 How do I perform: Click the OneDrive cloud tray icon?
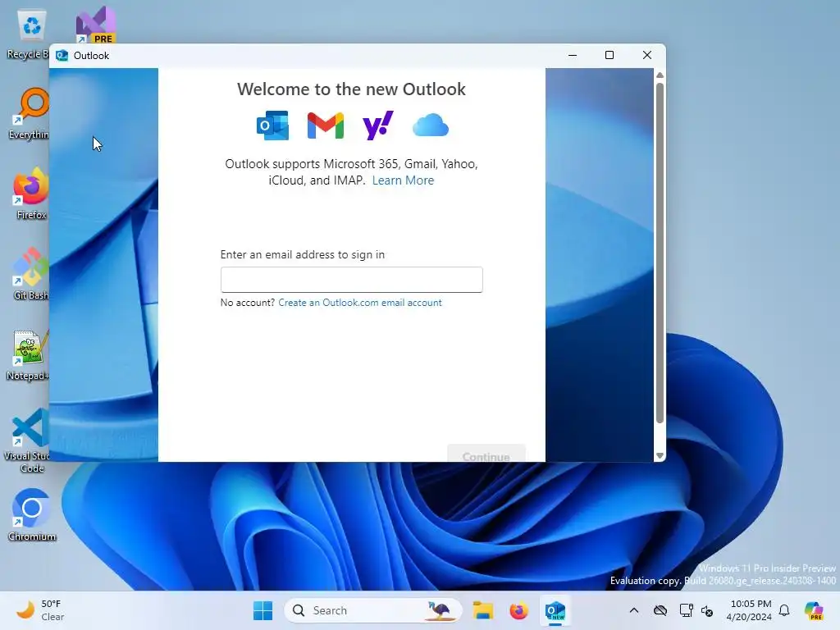click(x=660, y=610)
